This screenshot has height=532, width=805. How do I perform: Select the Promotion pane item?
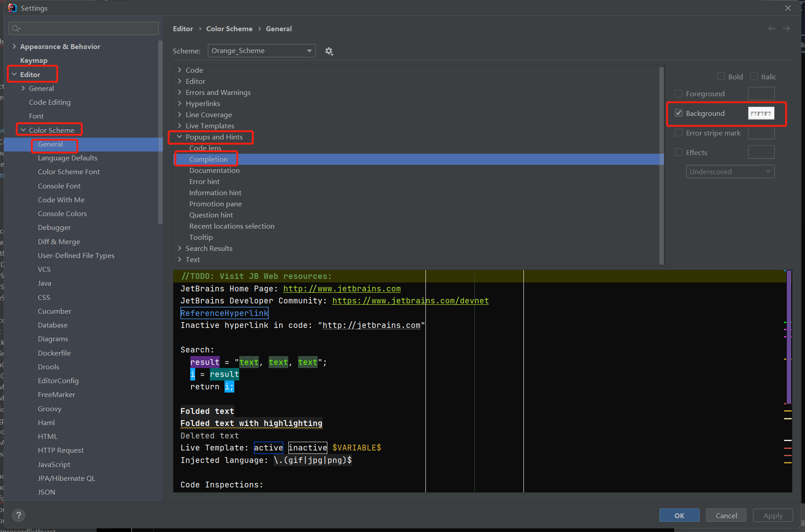coord(216,204)
